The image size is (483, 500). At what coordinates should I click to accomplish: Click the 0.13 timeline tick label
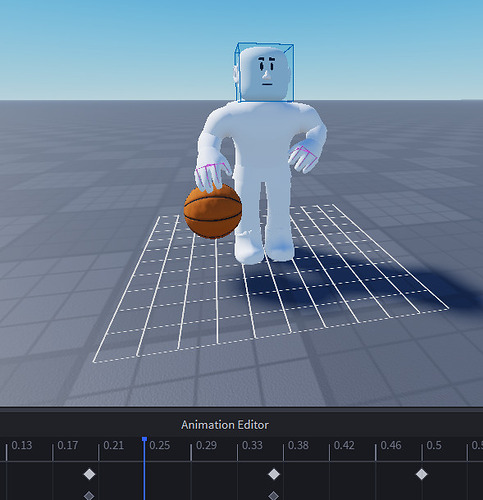[22, 445]
